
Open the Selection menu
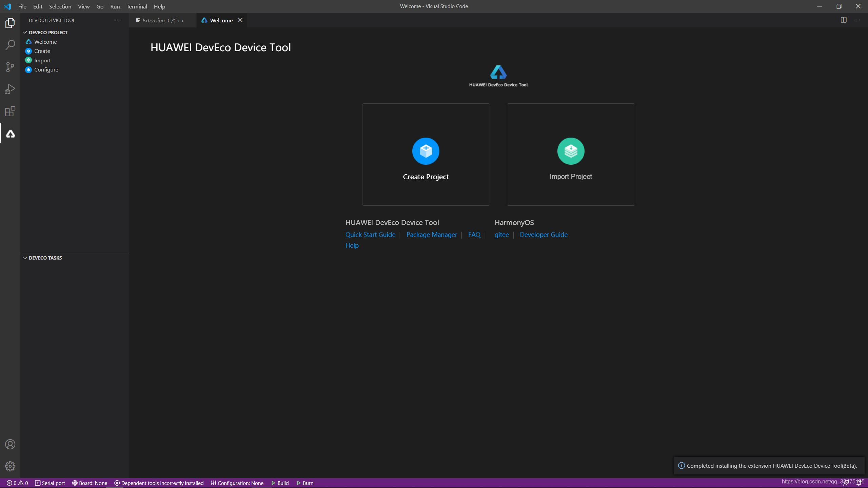pyautogui.click(x=60, y=6)
